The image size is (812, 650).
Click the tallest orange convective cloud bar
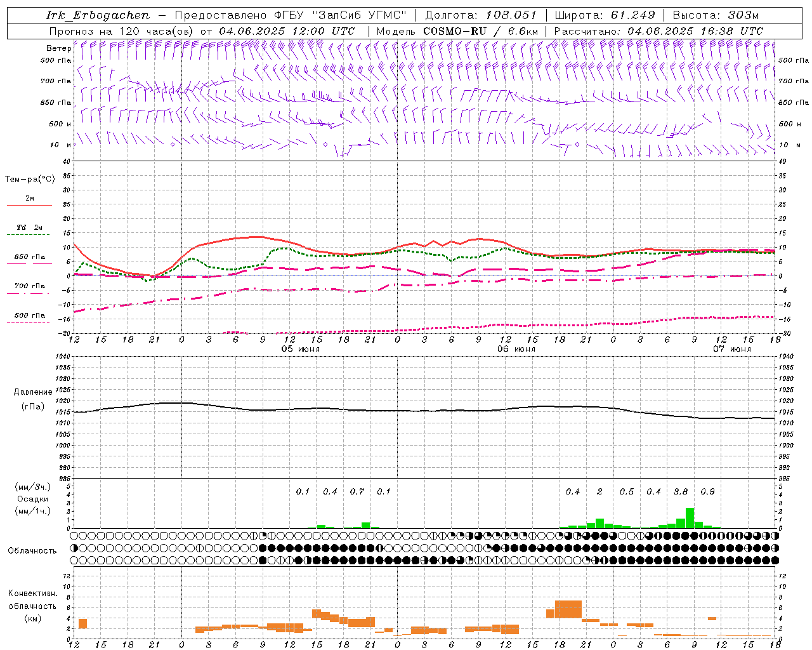568,609
